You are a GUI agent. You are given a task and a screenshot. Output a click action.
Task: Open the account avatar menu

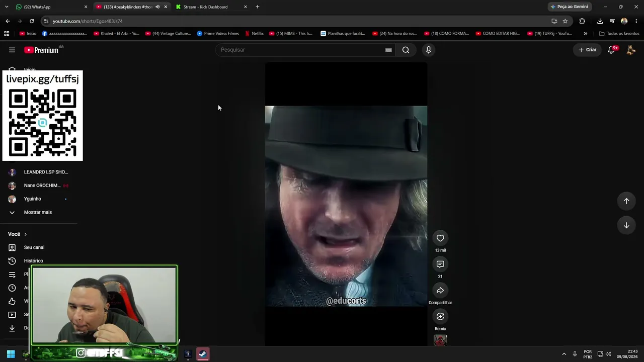point(631,50)
